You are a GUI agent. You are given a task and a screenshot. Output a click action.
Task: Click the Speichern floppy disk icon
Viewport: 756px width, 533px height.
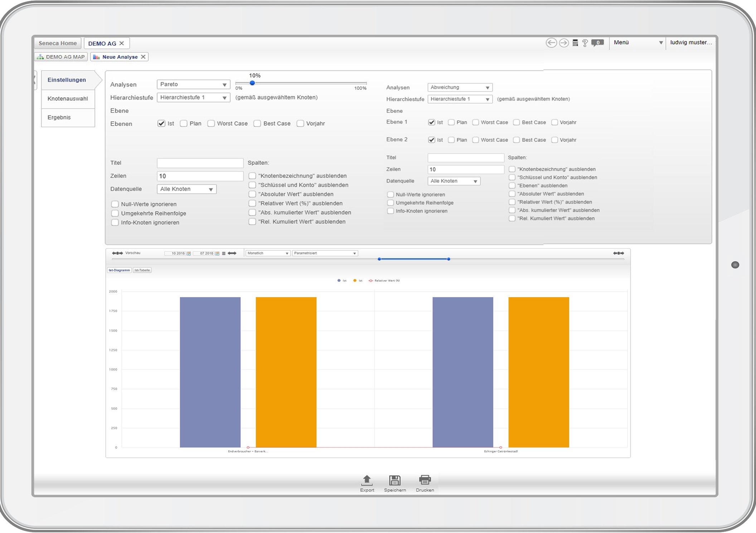(395, 480)
